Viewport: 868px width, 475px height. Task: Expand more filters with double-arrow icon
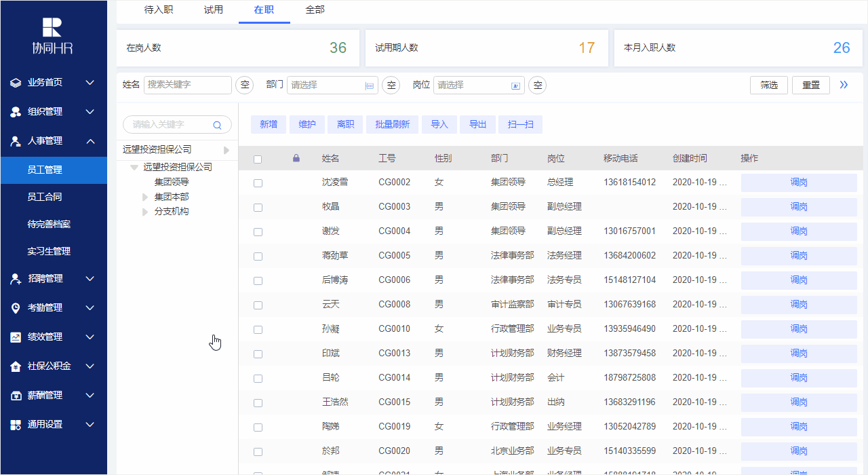point(844,85)
